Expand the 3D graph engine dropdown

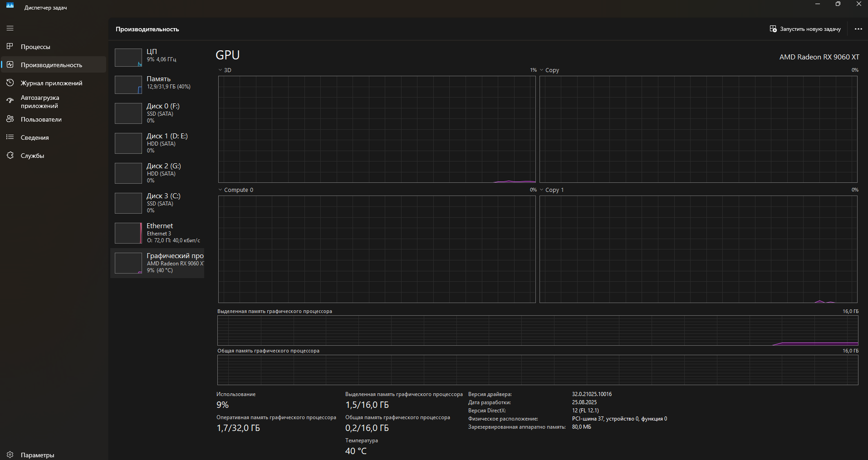point(221,70)
